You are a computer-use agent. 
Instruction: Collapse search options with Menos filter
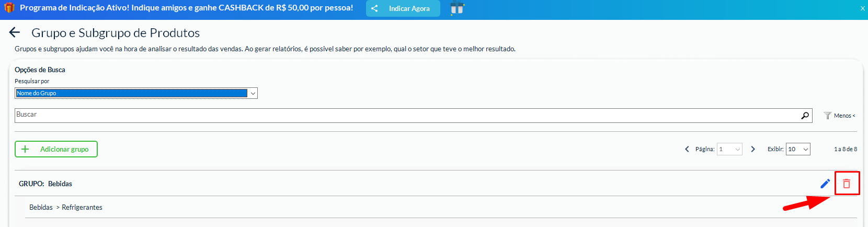point(840,116)
